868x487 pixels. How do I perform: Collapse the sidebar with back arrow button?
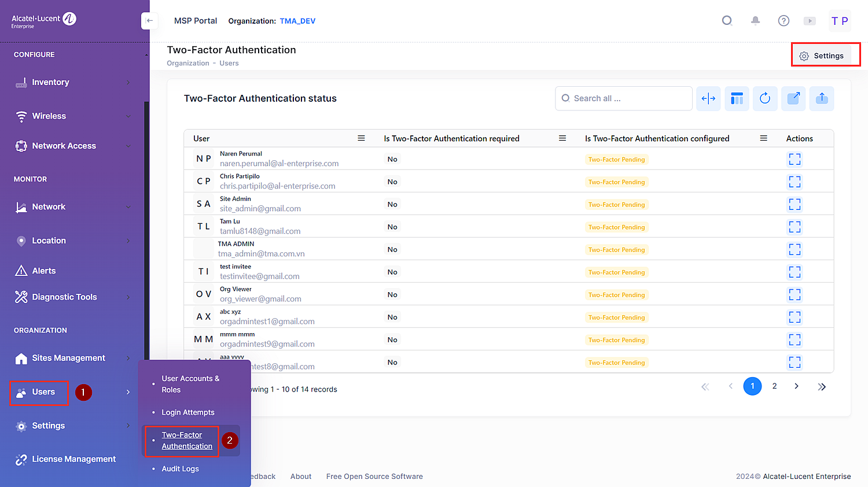click(149, 21)
